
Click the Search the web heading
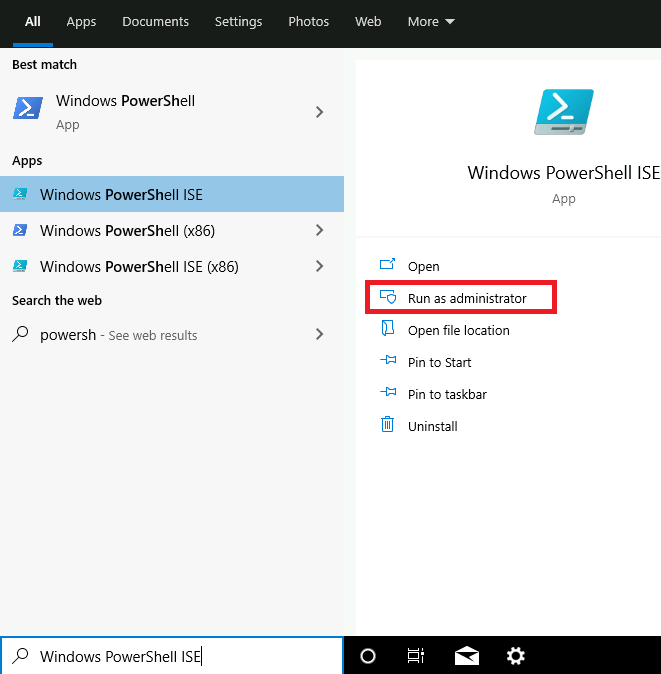coord(57,300)
